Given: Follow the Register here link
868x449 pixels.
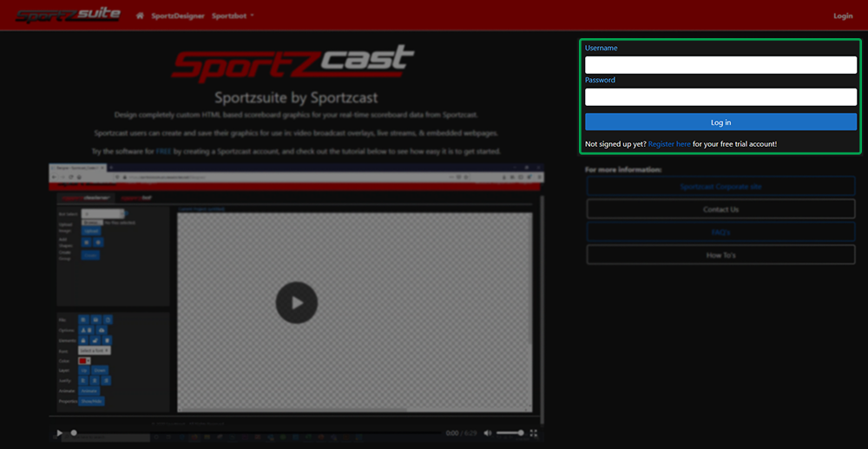Looking at the screenshot, I should tap(669, 144).
